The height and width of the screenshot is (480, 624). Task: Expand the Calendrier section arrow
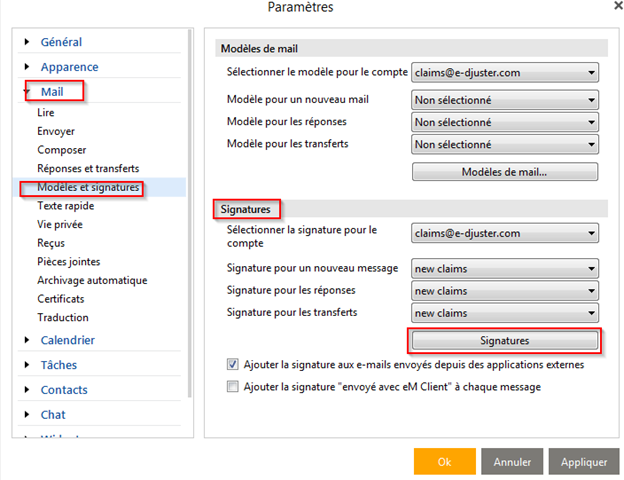[27, 340]
